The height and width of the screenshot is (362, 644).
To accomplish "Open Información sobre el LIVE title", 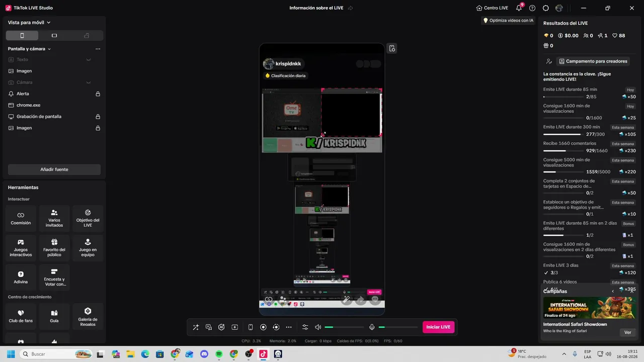I will [317, 8].
